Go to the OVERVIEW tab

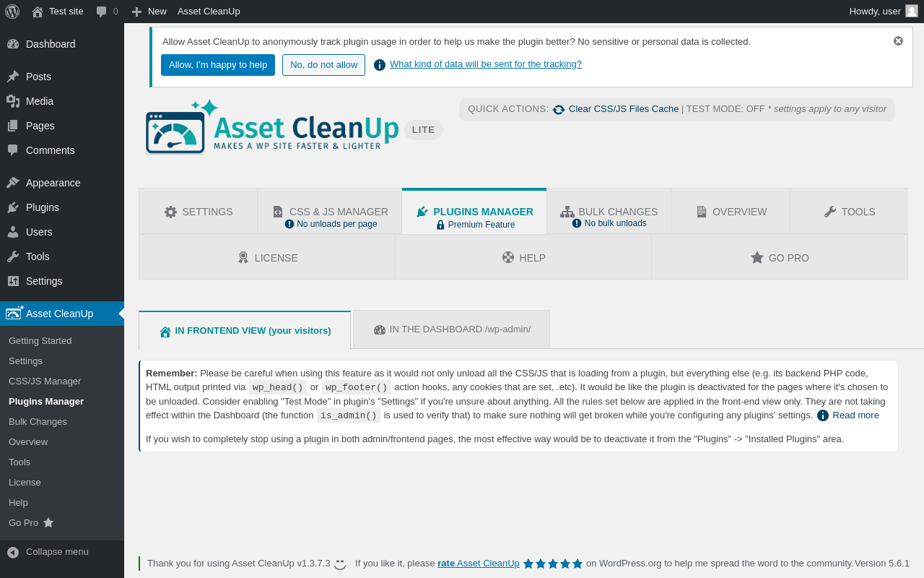(731, 212)
